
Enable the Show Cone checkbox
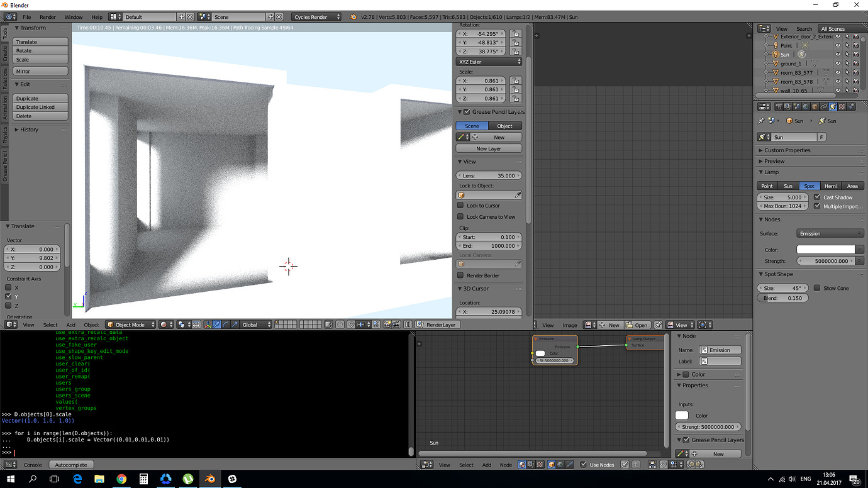pos(816,288)
